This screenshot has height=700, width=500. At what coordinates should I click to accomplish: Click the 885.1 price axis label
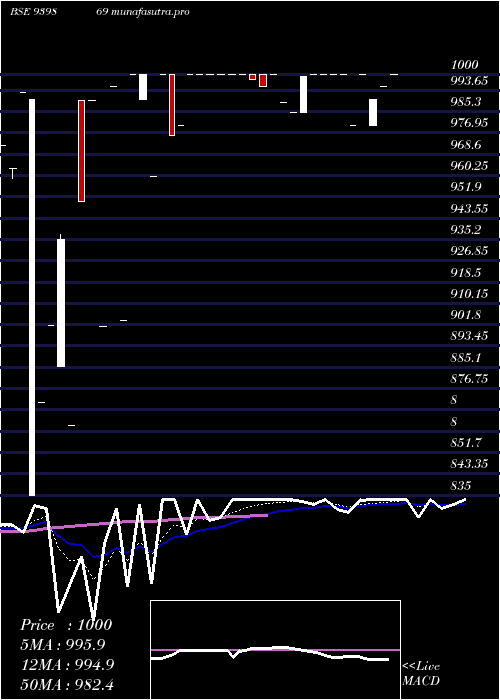coord(466,358)
